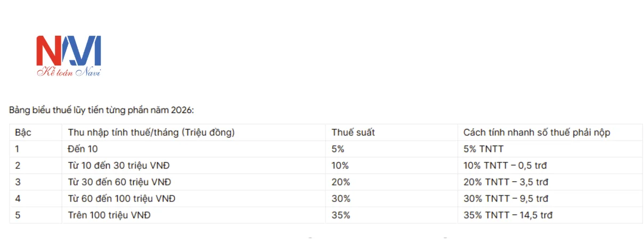Image resolution: width=644 pixels, height=251 pixels.
Task: Click the "Từ 60 đến 100 triệu VNĐ" cell
Action: point(121,199)
